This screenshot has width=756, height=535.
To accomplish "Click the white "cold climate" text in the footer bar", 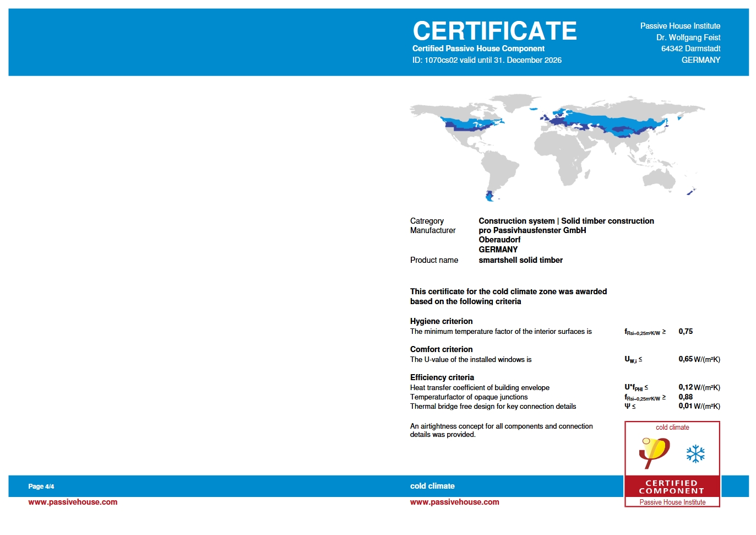I will [432, 486].
